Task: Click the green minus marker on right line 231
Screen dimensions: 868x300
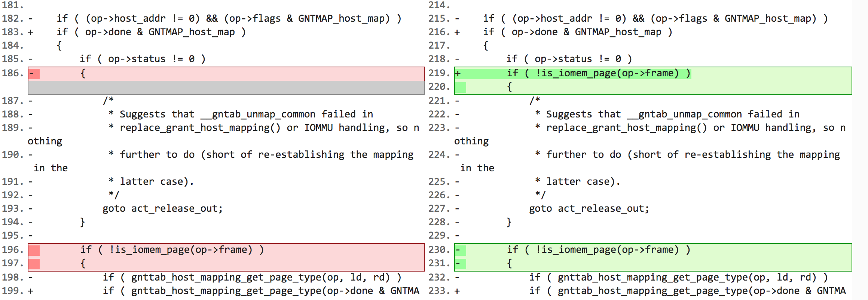Action: 460,264
